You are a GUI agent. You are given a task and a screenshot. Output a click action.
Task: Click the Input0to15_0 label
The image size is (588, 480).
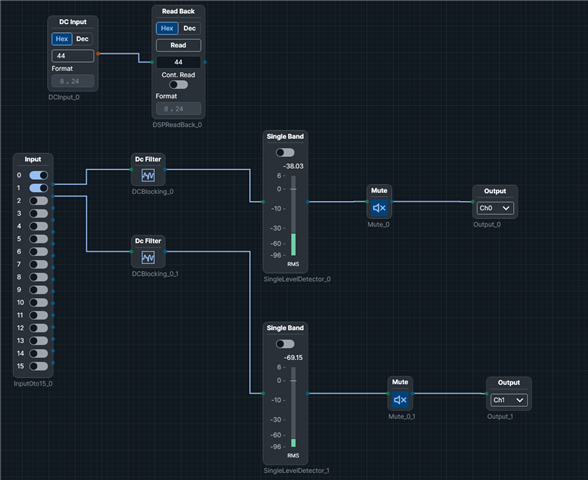pyautogui.click(x=33, y=384)
